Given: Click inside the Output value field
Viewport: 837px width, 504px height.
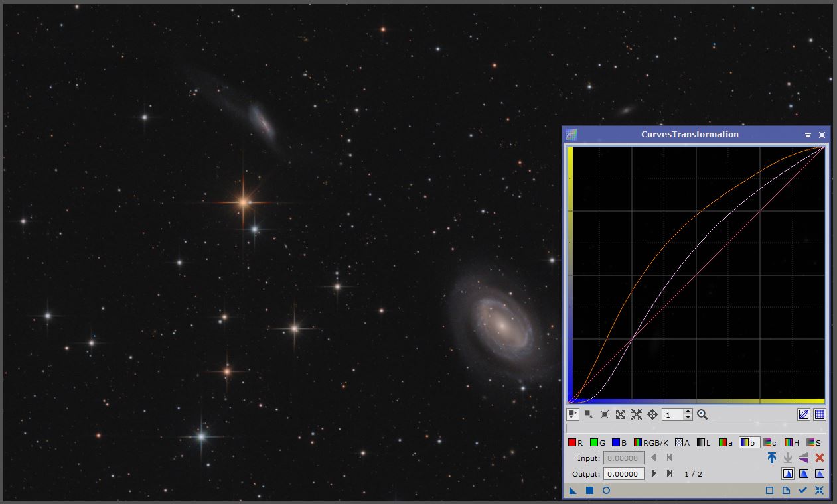Looking at the screenshot, I should tap(623, 472).
